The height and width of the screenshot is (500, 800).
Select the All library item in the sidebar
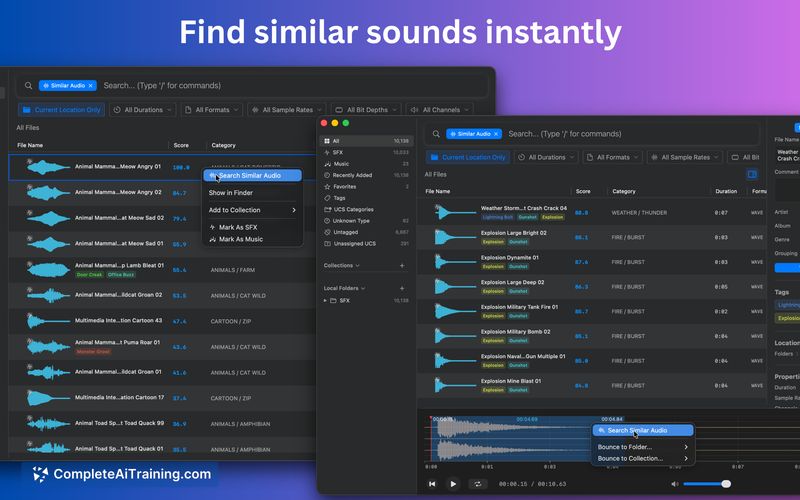366,141
